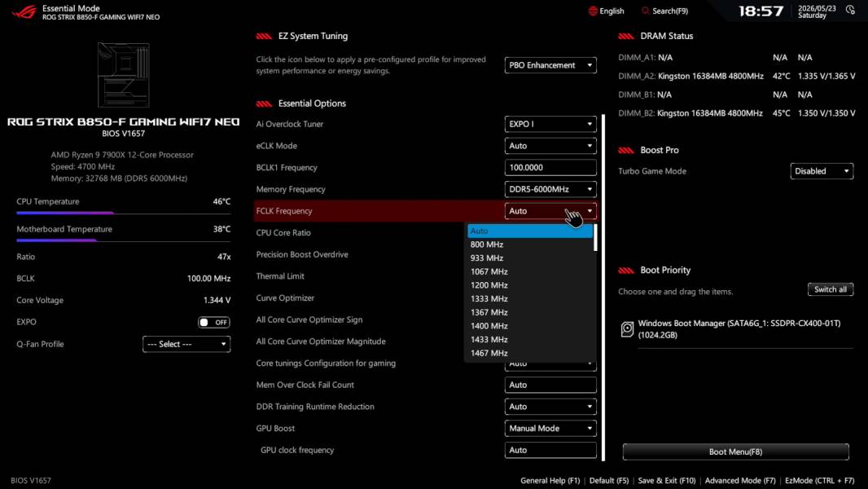The width and height of the screenshot is (868, 489).
Task: Open the Turbo Game Mode dropdown
Action: coord(822,171)
